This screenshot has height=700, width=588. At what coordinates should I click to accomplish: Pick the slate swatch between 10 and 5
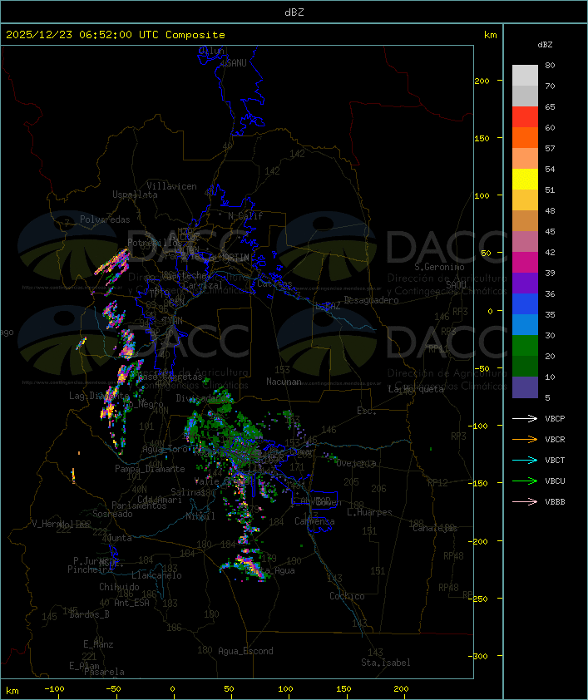pos(525,387)
